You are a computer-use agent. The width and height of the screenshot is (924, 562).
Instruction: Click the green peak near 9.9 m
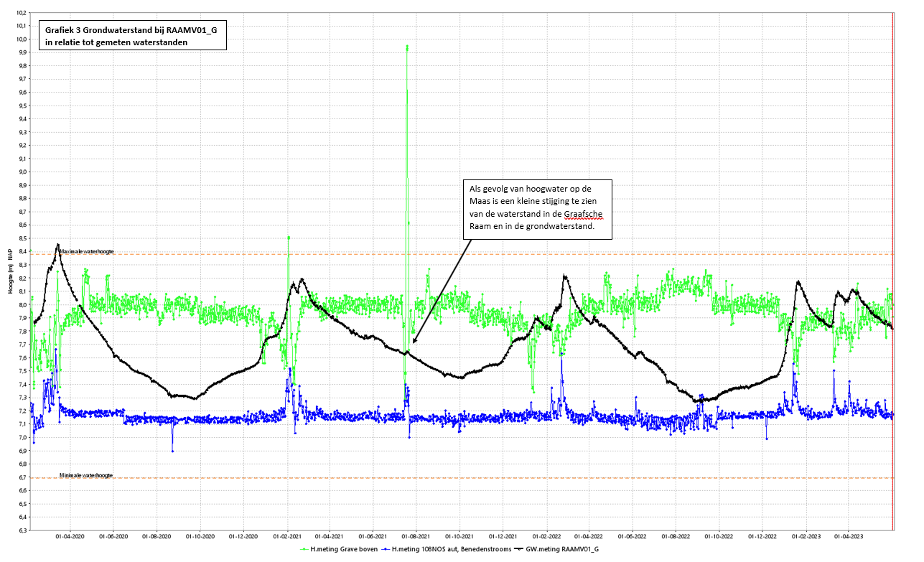tap(407, 47)
